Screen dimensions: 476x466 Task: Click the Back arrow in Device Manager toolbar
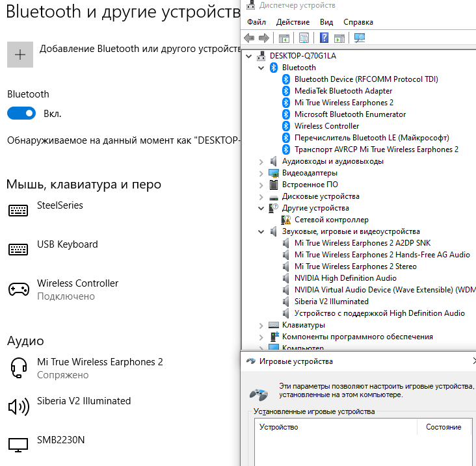tap(249, 38)
